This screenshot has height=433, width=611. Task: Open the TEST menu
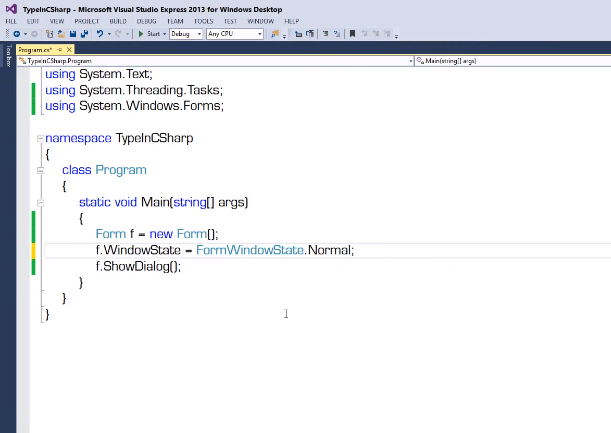click(230, 21)
